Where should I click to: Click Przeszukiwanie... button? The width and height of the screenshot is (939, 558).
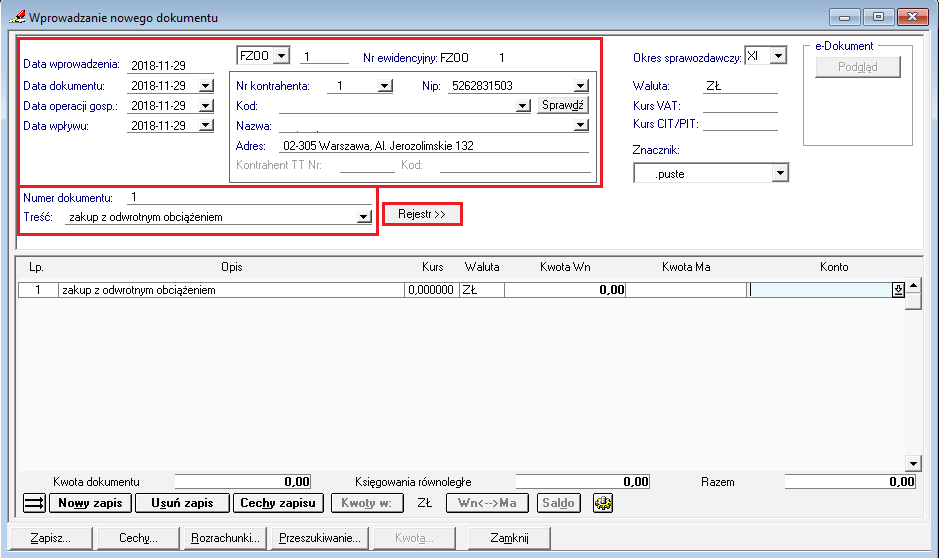click(320, 538)
